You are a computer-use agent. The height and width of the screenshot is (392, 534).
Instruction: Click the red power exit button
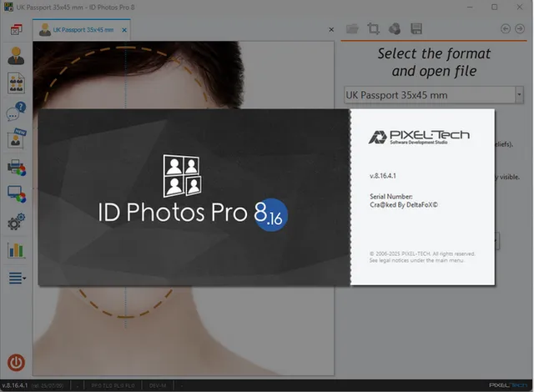(16, 363)
